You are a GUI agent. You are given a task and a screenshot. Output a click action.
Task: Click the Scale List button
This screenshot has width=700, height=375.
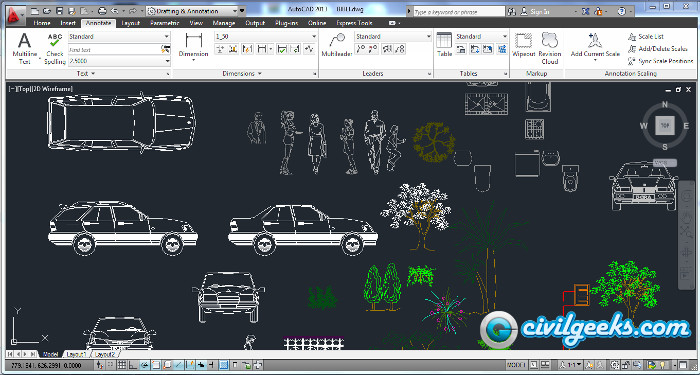(x=646, y=37)
